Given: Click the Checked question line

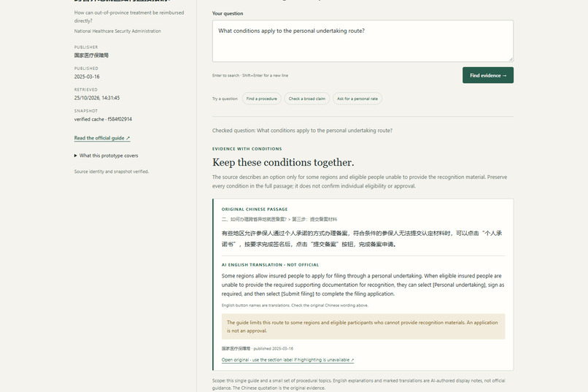Looking at the screenshot, I should 302,131.
